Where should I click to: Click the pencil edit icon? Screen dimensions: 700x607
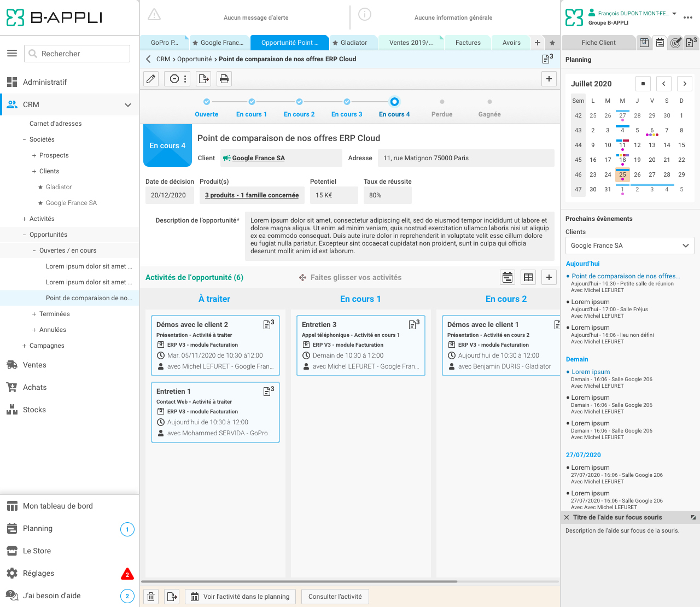point(151,79)
